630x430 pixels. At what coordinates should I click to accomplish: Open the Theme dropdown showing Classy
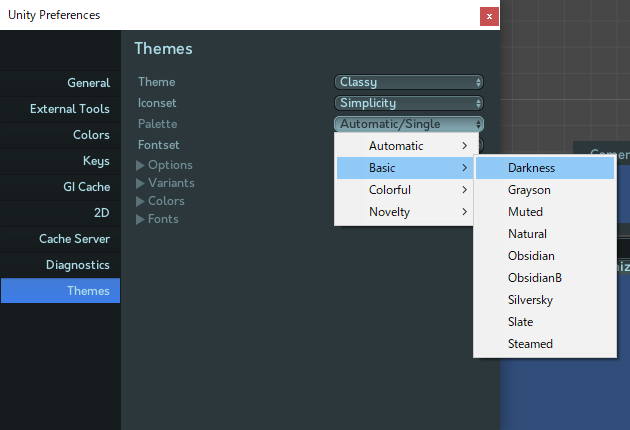(x=409, y=82)
